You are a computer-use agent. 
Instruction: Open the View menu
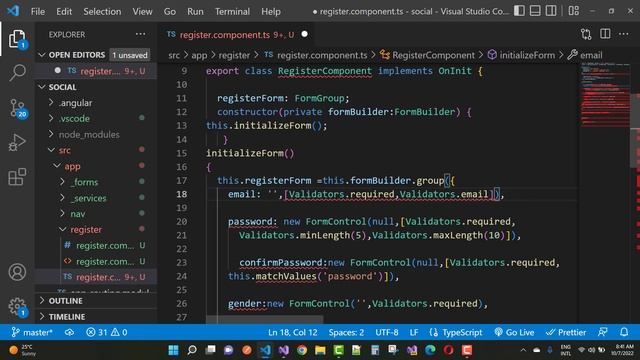[x=142, y=11]
